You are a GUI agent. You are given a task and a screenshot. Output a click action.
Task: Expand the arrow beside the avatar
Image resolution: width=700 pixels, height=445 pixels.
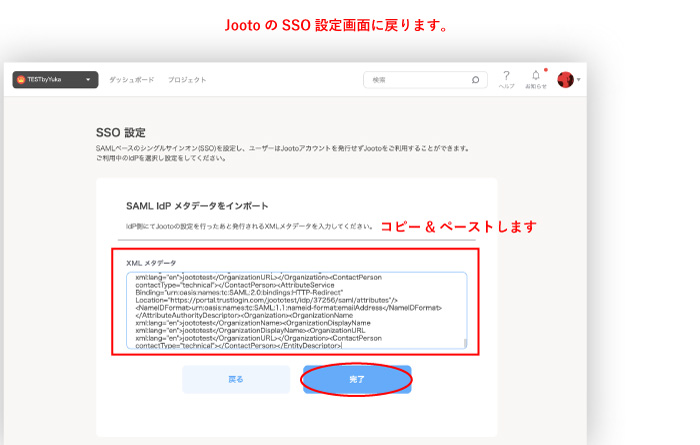(579, 80)
